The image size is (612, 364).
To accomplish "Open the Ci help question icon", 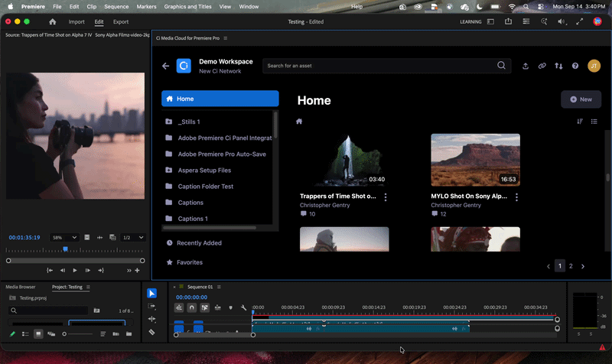I will point(575,66).
